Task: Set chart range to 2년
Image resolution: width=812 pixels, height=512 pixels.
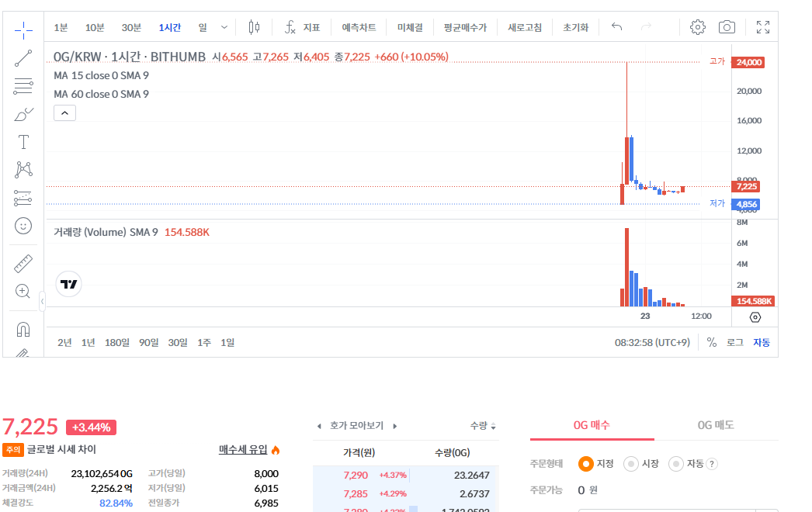Action: pos(64,343)
